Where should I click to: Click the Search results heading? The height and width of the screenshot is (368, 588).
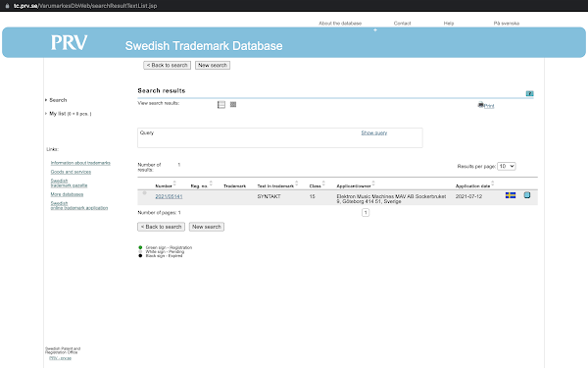tap(162, 90)
